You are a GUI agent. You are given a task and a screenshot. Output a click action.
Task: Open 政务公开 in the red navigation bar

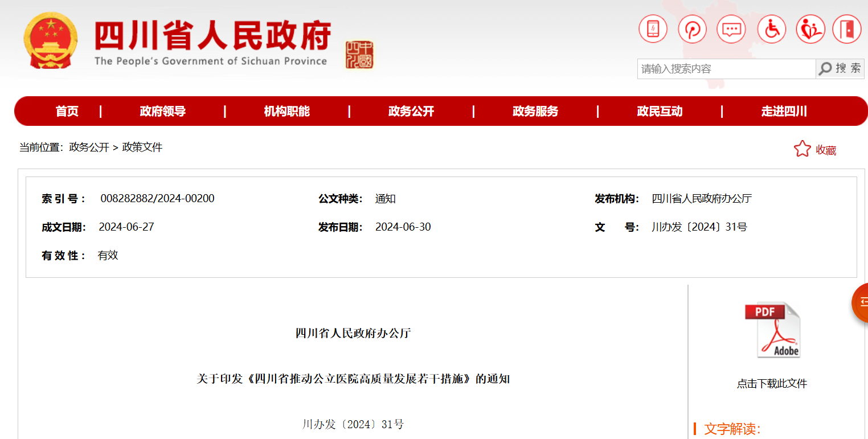point(411,112)
